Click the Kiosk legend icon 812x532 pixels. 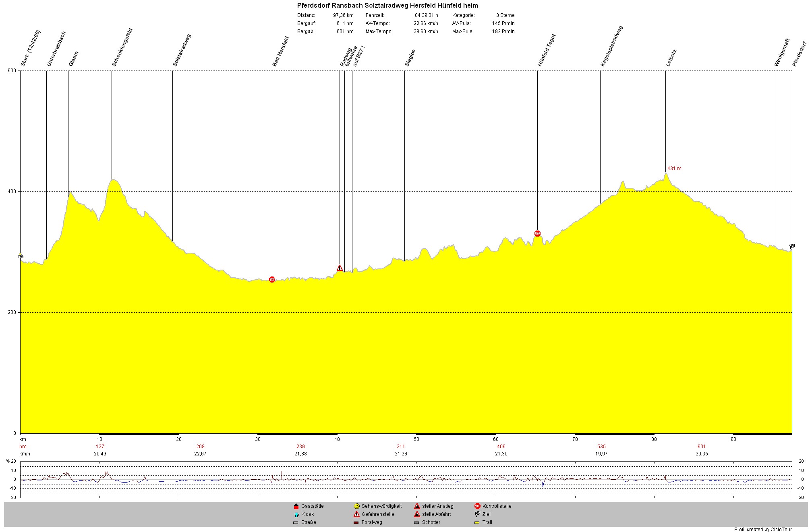(296, 514)
